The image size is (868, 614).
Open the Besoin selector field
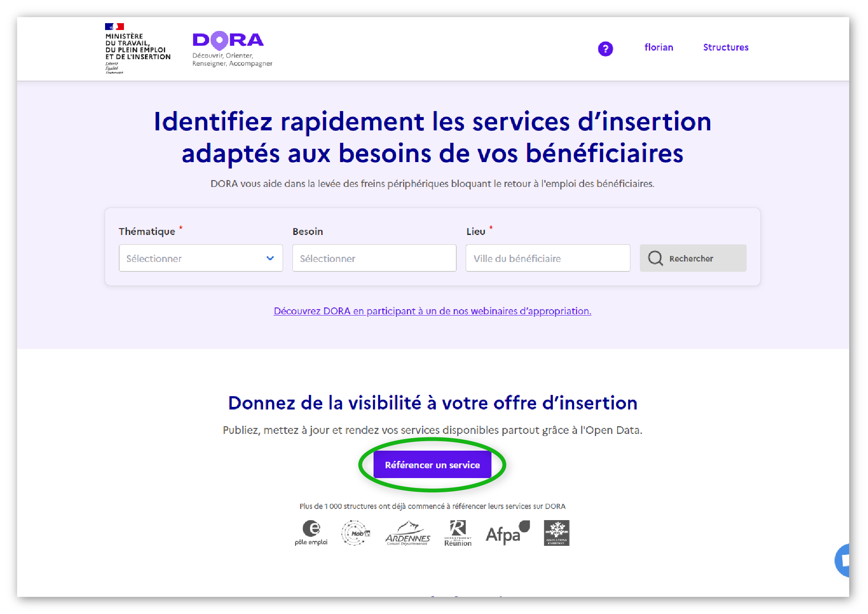[374, 258]
